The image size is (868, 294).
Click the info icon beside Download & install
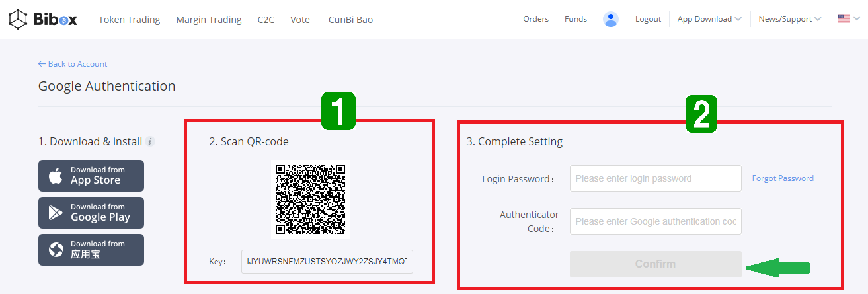(x=150, y=141)
